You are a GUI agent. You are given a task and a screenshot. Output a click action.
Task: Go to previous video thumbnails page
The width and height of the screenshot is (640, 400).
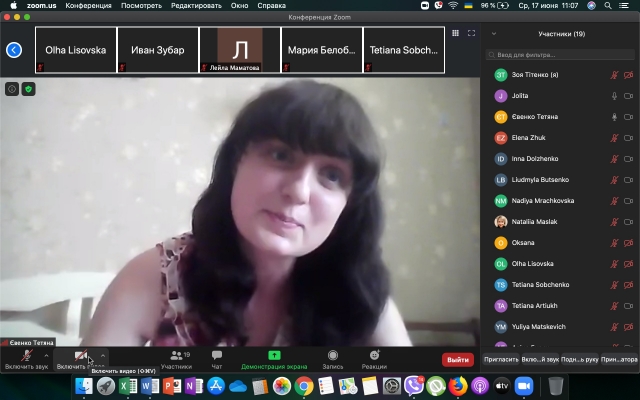14,50
